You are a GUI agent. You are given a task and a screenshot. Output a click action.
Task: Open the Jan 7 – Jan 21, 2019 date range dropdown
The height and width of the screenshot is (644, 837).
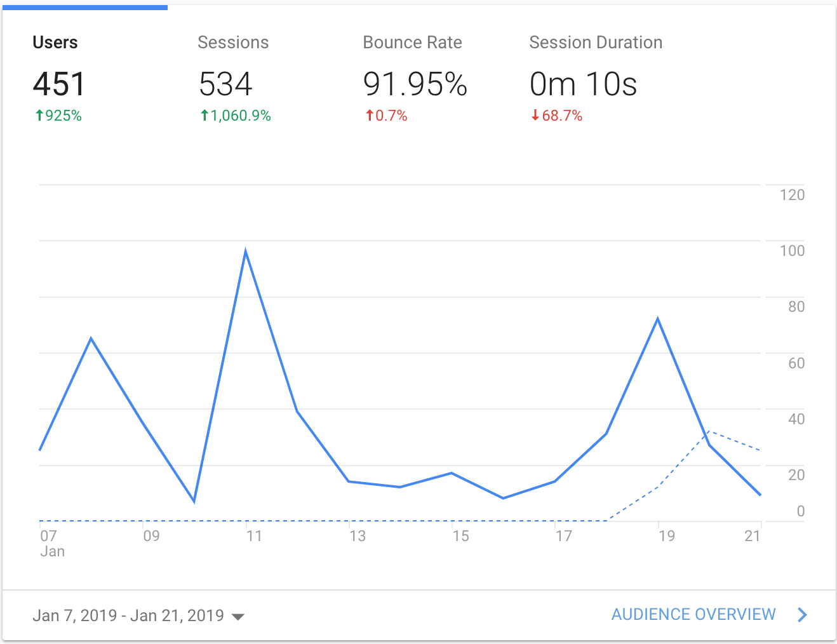(138, 615)
